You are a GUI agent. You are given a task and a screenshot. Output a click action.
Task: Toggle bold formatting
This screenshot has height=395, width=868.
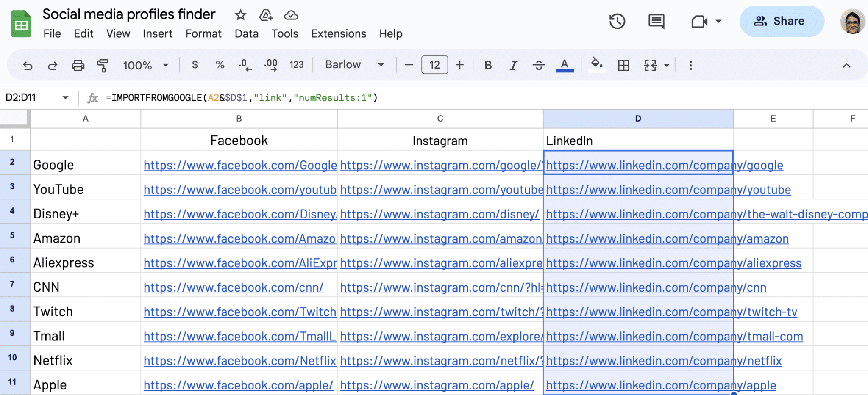point(488,65)
